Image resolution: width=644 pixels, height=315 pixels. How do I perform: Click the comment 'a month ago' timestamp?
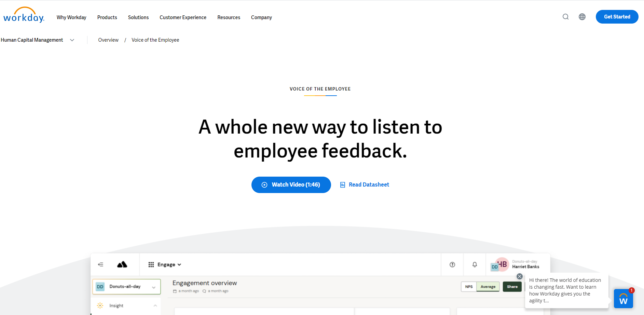click(215, 291)
